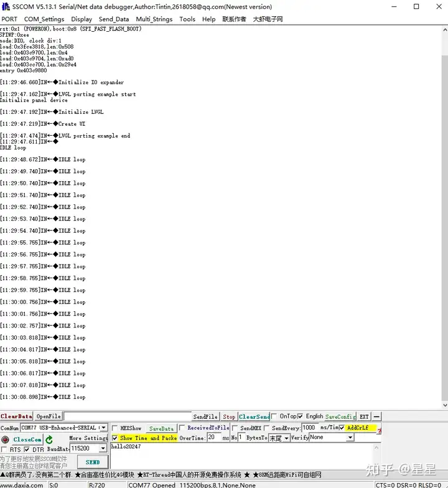This screenshot has width=448, height=488.
Task: Open the 大虾电子网 menu
Action: (268, 19)
